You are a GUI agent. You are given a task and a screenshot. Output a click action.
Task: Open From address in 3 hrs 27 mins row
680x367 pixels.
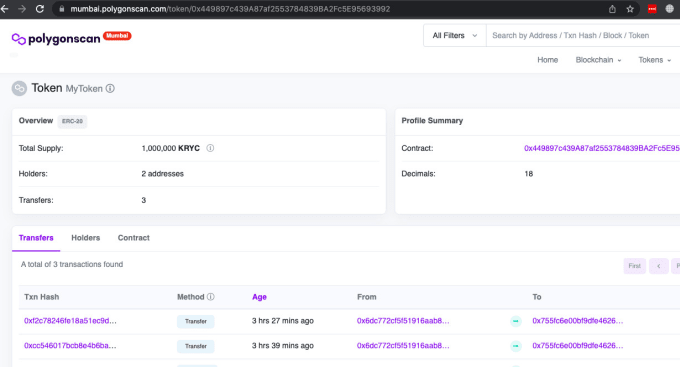403,321
